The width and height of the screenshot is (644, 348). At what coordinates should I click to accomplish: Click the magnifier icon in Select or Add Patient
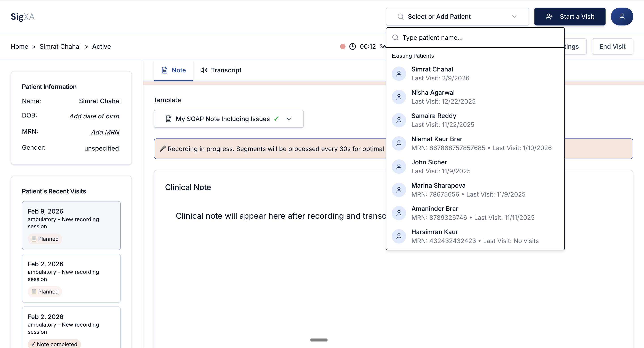[x=400, y=17]
